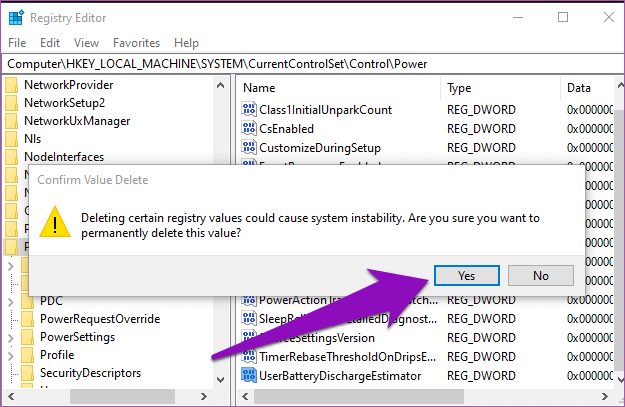Click the CsEnabled DWORD icon

[x=249, y=128]
